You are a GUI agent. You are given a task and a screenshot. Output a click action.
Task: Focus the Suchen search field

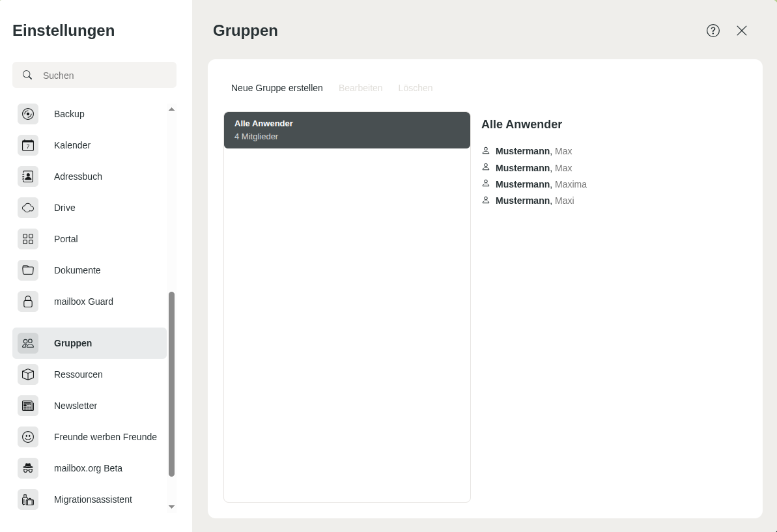tap(104, 76)
